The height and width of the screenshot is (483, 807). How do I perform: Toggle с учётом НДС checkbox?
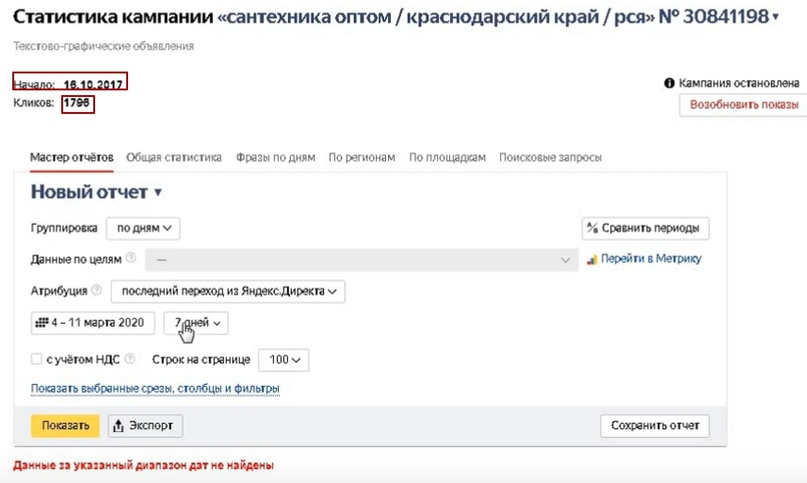(x=36, y=359)
